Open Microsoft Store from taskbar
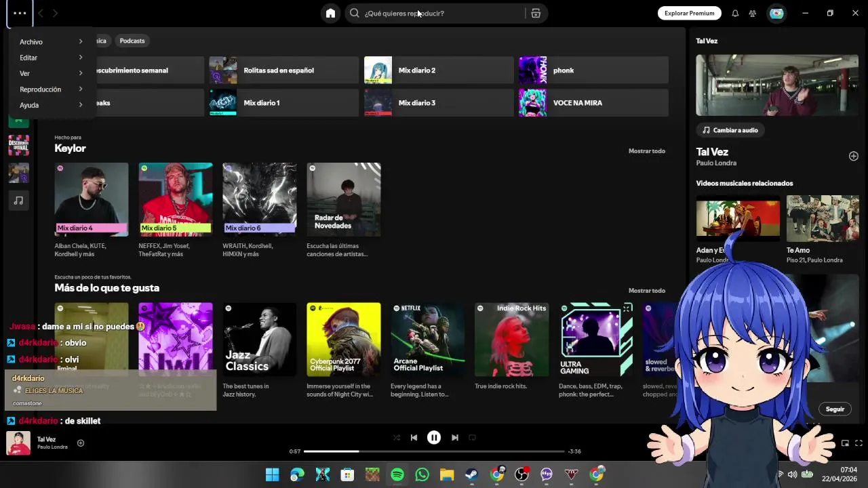The width and height of the screenshot is (868, 488). (347, 474)
